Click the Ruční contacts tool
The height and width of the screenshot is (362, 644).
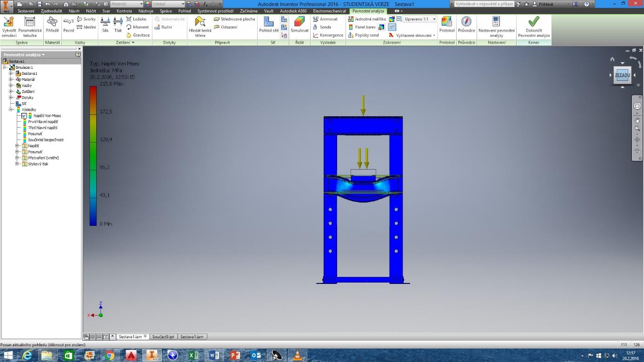(x=163, y=27)
